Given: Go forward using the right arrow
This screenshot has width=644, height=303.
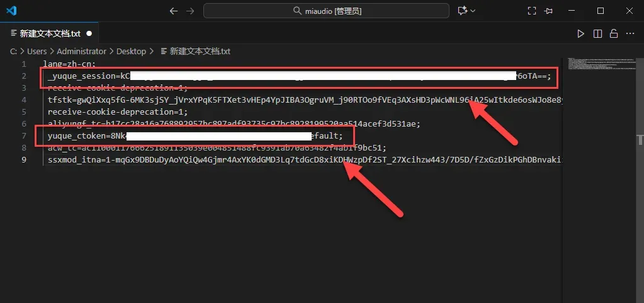Looking at the screenshot, I should click(x=190, y=11).
